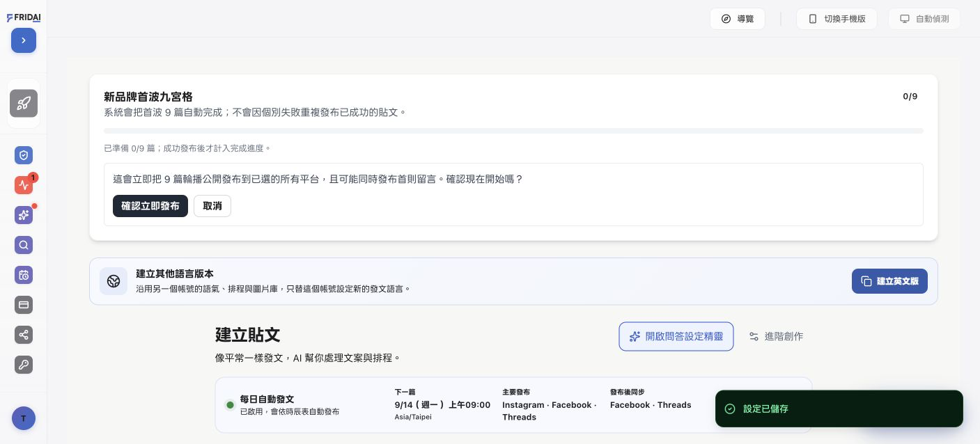The height and width of the screenshot is (444, 980).
Task: Open the rocket launch sidebar icon
Action: [x=24, y=104]
